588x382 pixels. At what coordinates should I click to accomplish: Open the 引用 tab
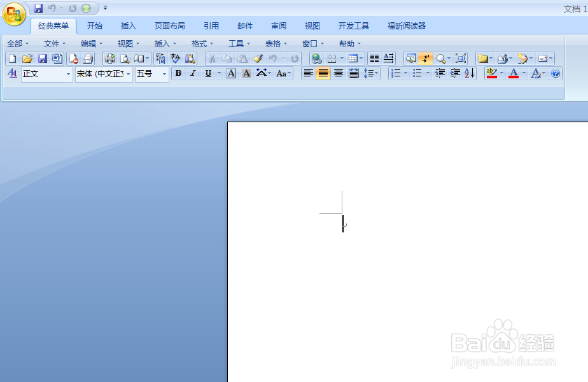[211, 26]
